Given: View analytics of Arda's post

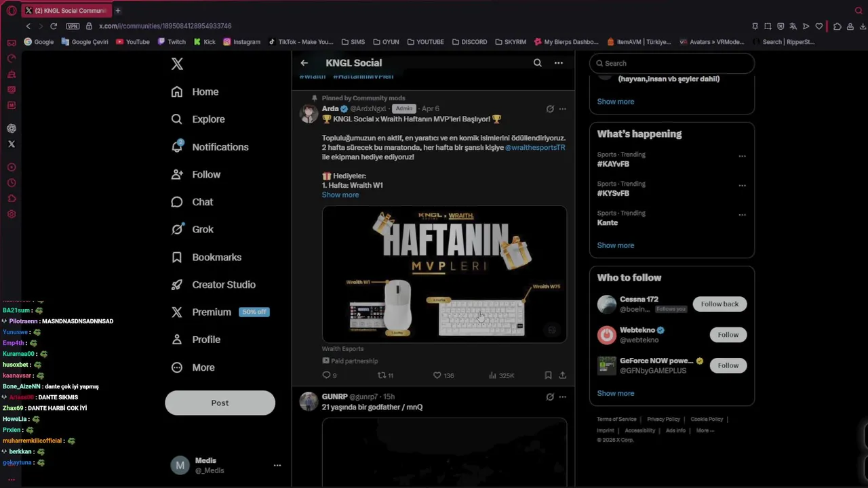Looking at the screenshot, I should click(x=501, y=375).
